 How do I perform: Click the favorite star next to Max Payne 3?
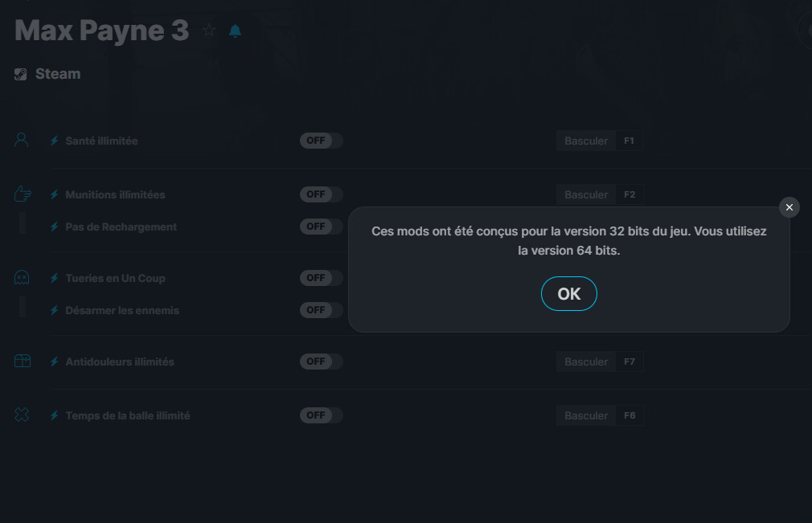209,31
